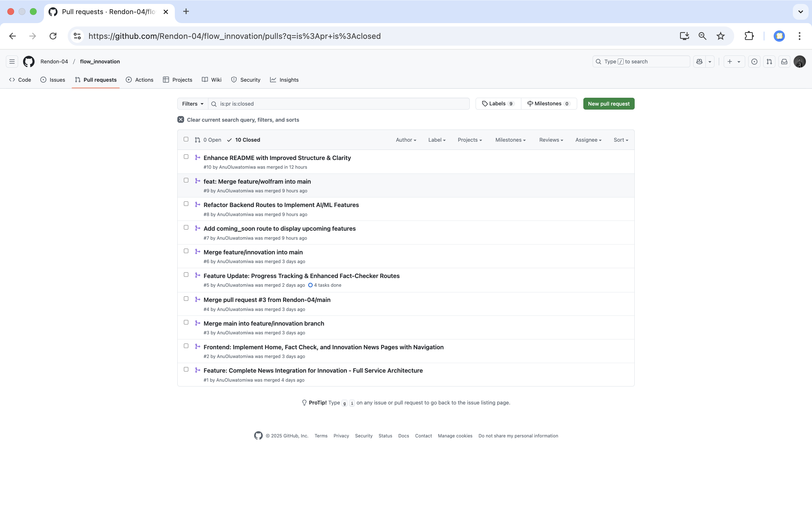Tick checkbox for Merge feature/innovation into main
Image resolution: width=812 pixels, height=507 pixels.
[x=186, y=251]
